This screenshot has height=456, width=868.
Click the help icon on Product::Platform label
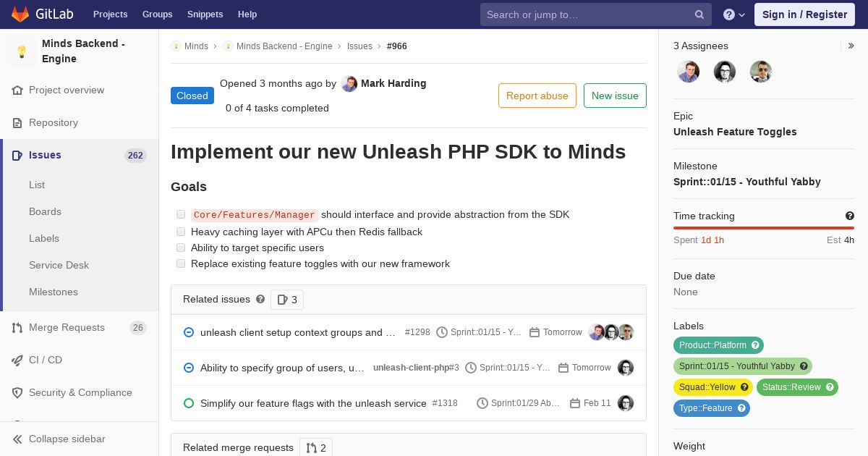tap(755, 345)
